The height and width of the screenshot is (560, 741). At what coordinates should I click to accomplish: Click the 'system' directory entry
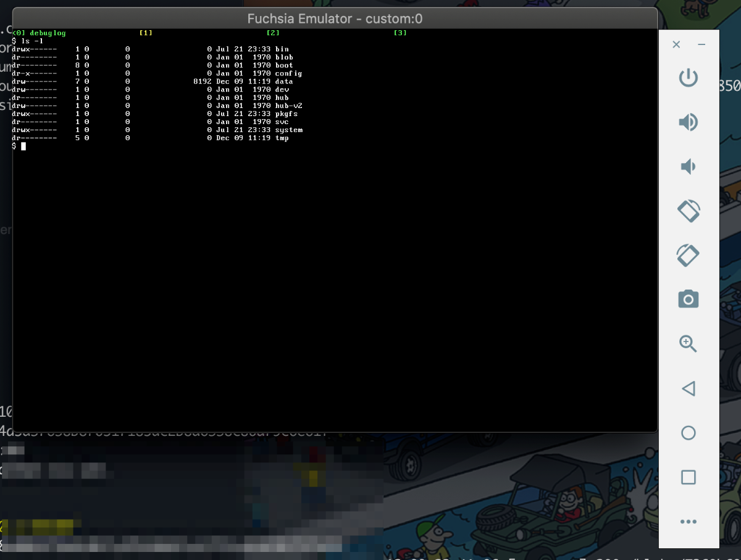(x=289, y=130)
